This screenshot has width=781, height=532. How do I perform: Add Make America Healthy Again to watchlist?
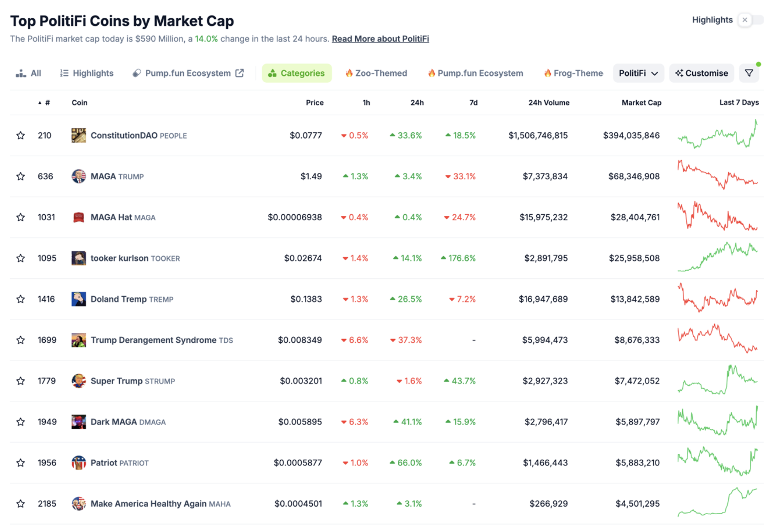21,504
